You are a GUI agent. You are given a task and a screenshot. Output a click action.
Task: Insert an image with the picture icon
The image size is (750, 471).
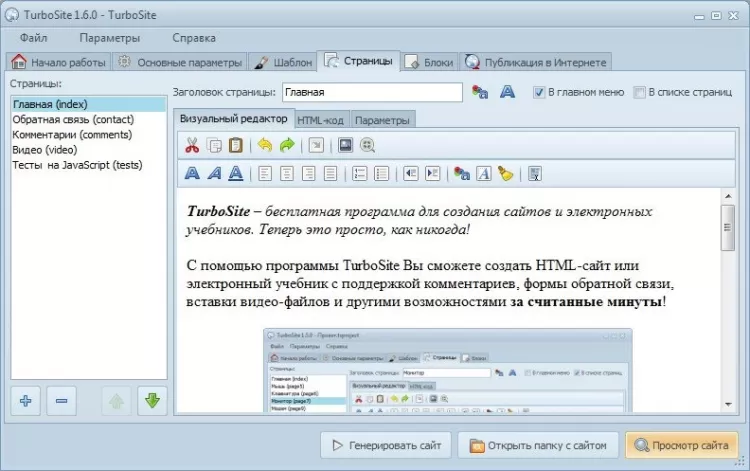click(345, 145)
